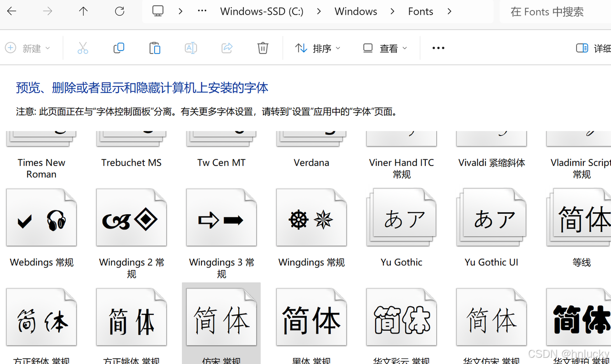Select the Wingdings 常规 font thumbnail

[x=311, y=218]
